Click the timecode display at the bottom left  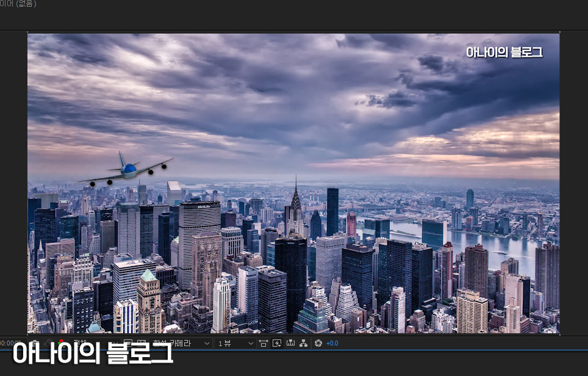11,343
